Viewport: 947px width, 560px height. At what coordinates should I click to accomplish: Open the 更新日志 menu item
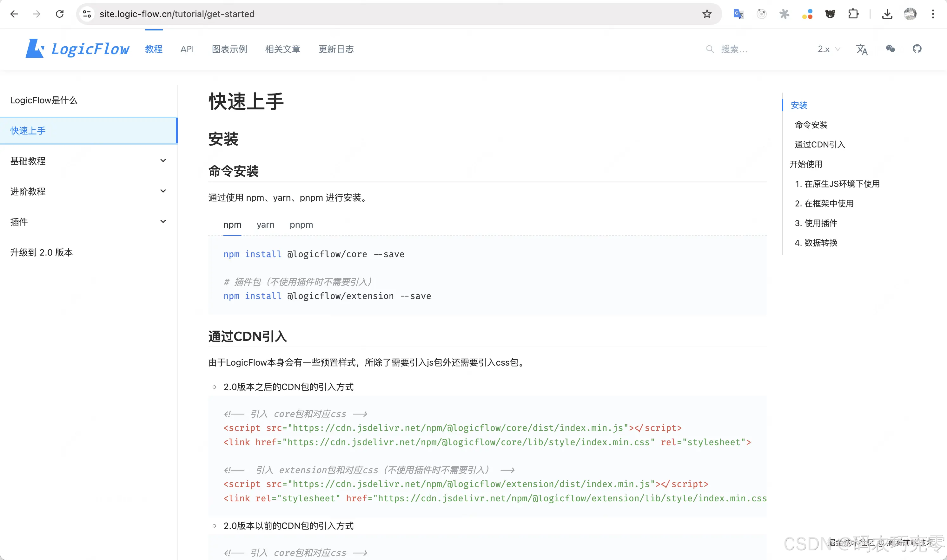tap(336, 49)
